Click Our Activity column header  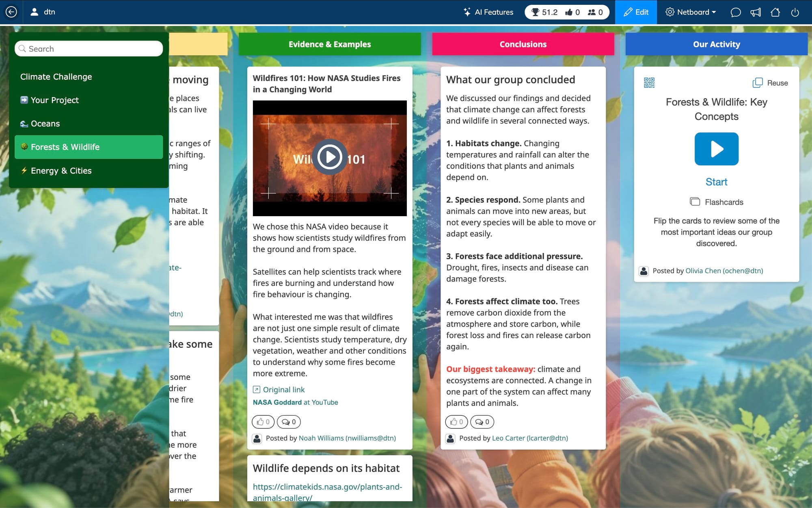point(716,44)
